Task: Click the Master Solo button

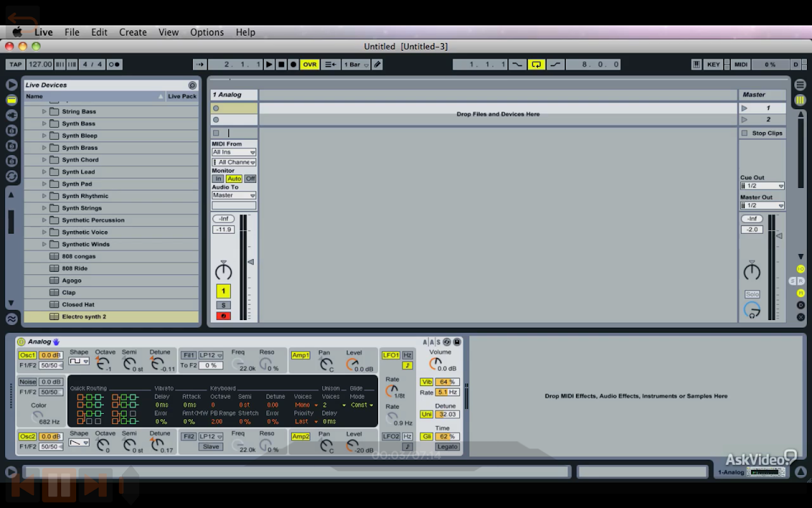Action: (752, 295)
